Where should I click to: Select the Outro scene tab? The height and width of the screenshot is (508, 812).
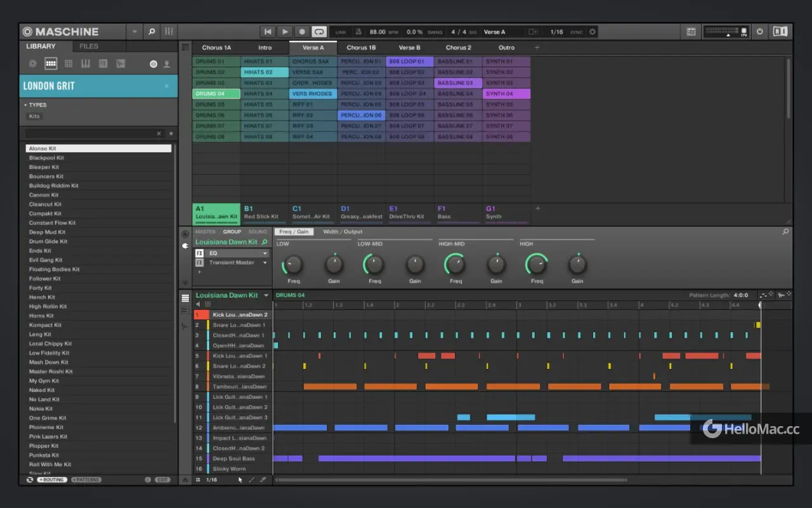tap(506, 48)
